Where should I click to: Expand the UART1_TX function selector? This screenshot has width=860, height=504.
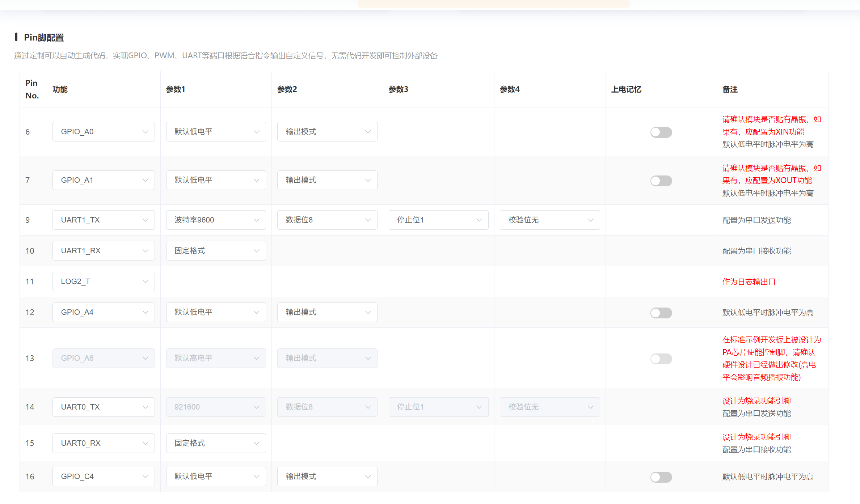[x=104, y=220]
